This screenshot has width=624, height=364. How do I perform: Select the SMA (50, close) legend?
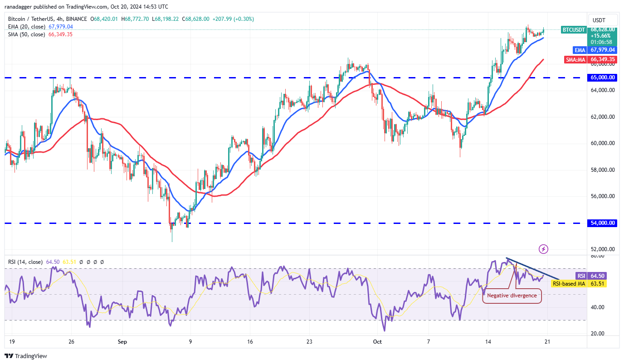point(26,34)
